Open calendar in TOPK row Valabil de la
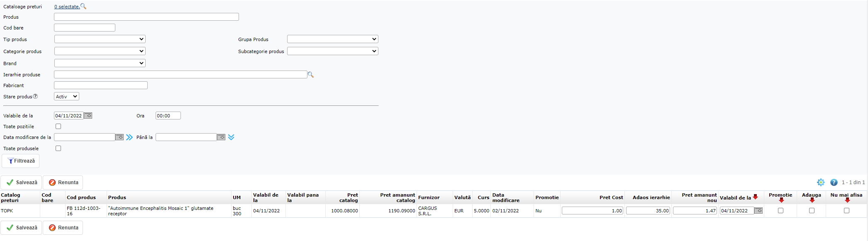The width and height of the screenshot is (868, 241). (758, 211)
